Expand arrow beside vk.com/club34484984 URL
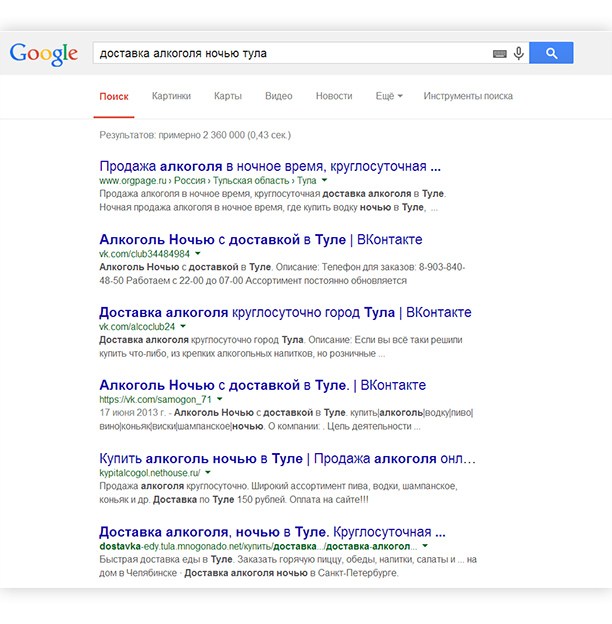 point(197,254)
